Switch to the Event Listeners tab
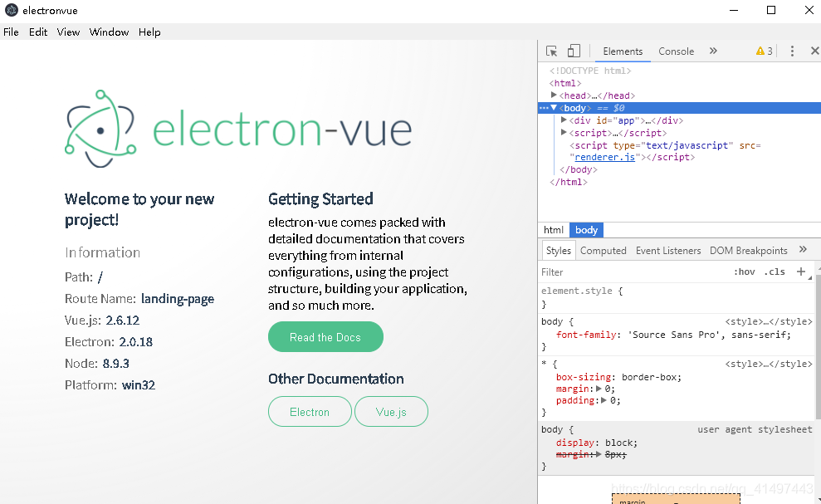Screen dimensions: 821x504 [668, 251]
